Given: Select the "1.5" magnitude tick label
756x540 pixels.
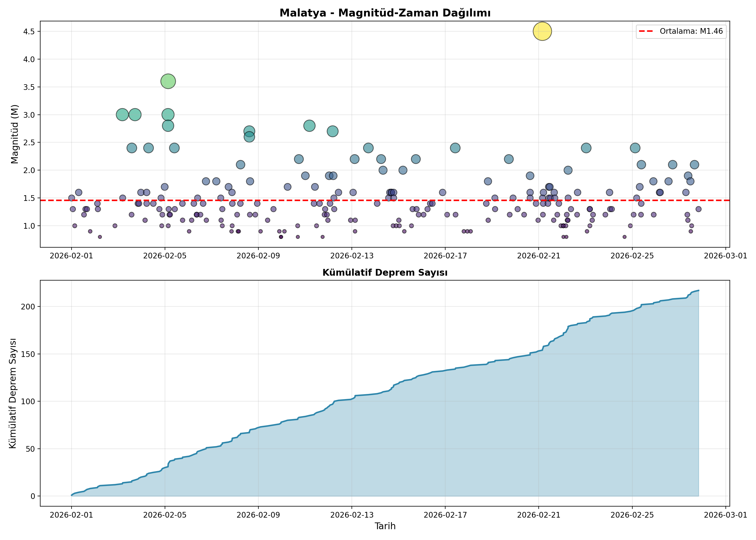Looking at the screenshot, I should point(29,198).
